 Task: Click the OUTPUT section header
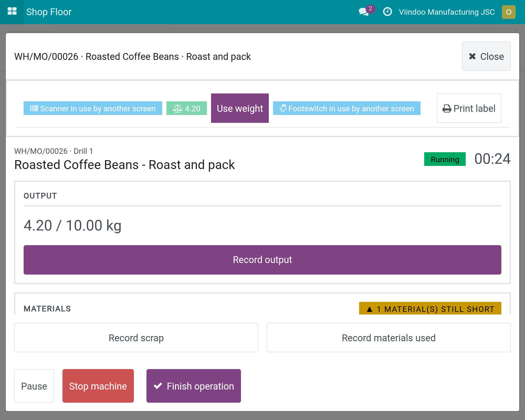coord(40,196)
